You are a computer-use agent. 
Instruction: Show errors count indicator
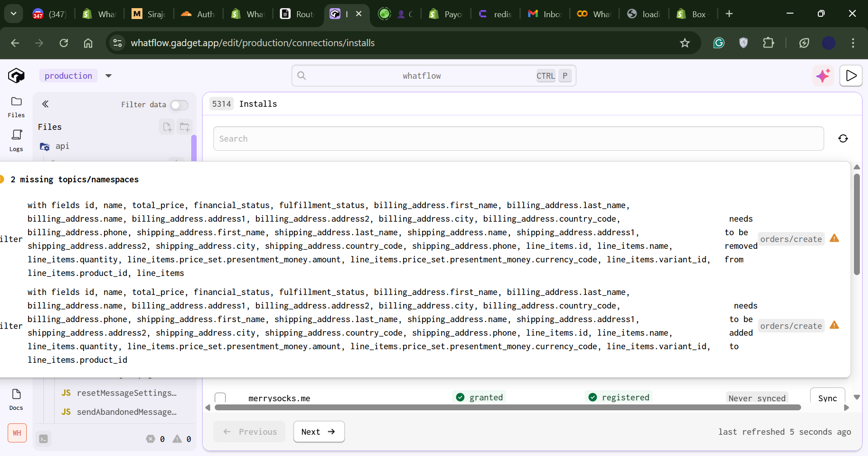[156, 439]
